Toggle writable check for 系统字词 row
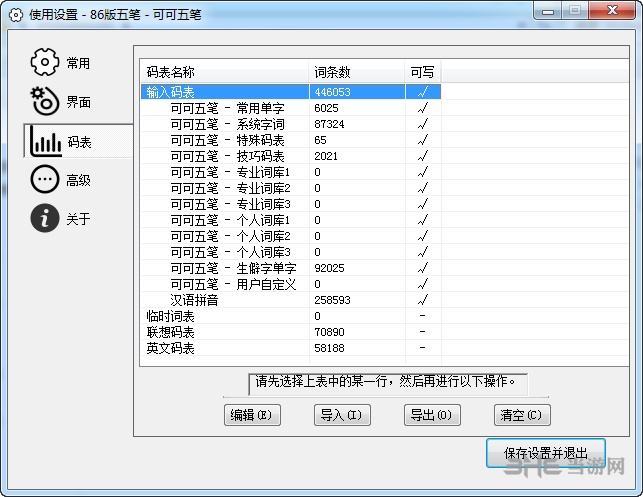The height and width of the screenshot is (497, 643). point(423,124)
